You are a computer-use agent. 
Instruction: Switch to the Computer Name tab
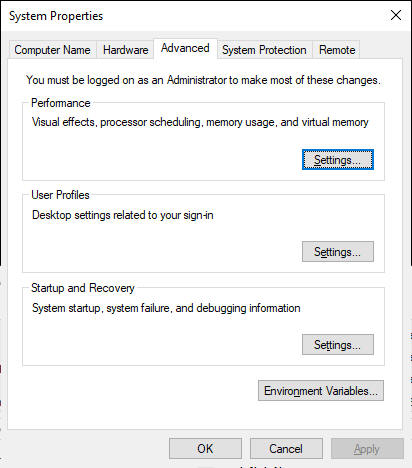[52, 50]
